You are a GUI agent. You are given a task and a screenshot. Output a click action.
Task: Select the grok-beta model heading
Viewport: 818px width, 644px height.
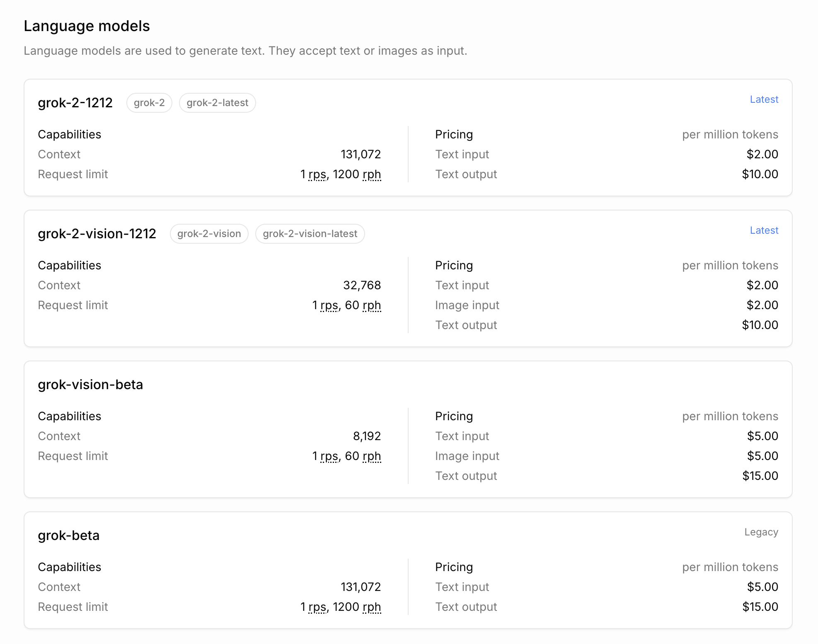[x=68, y=535]
